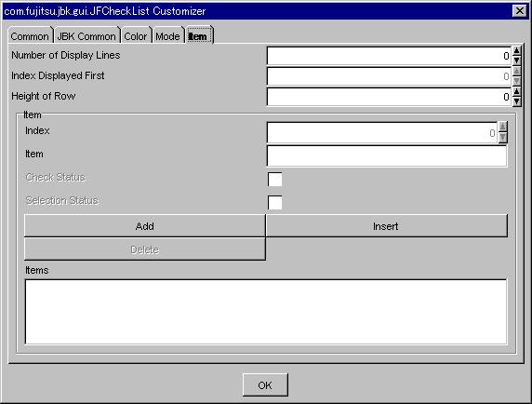The width and height of the screenshot is (532, 404).
Task: Toggle the Selection Status checkbox
Action: (x=274, y=203)
